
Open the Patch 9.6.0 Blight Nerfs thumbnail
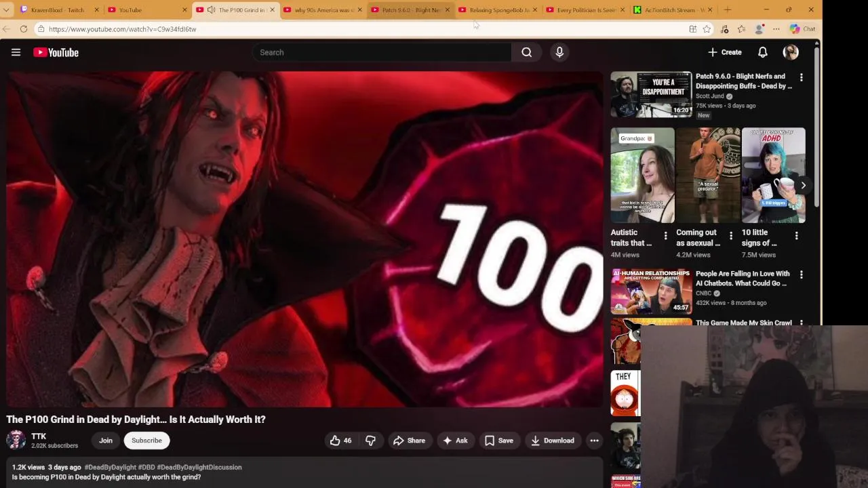651,94
